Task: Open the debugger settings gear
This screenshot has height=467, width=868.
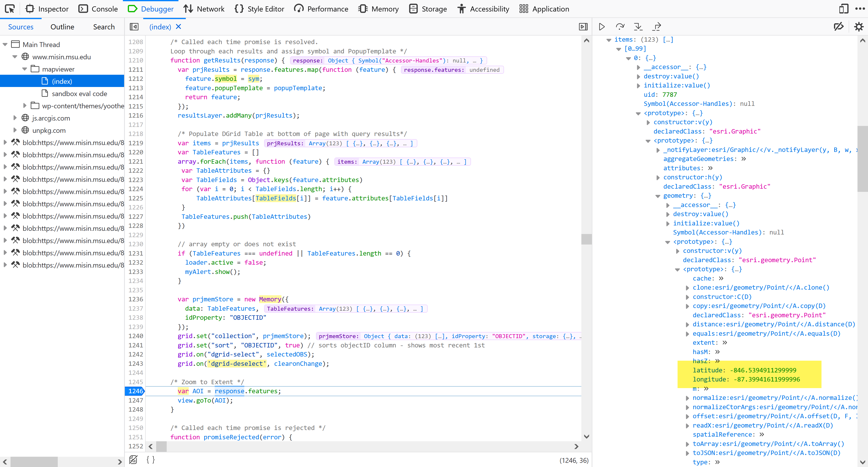Action: pos(858,27)
